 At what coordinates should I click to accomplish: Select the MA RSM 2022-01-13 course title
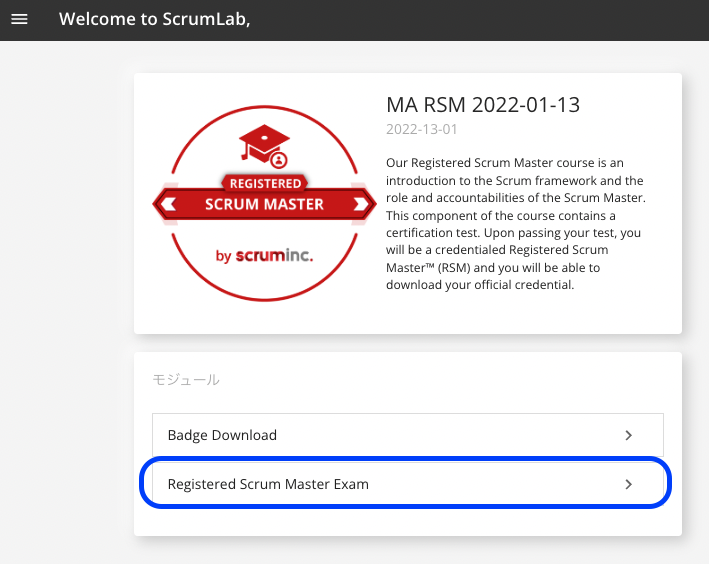[x=483, y=105]
